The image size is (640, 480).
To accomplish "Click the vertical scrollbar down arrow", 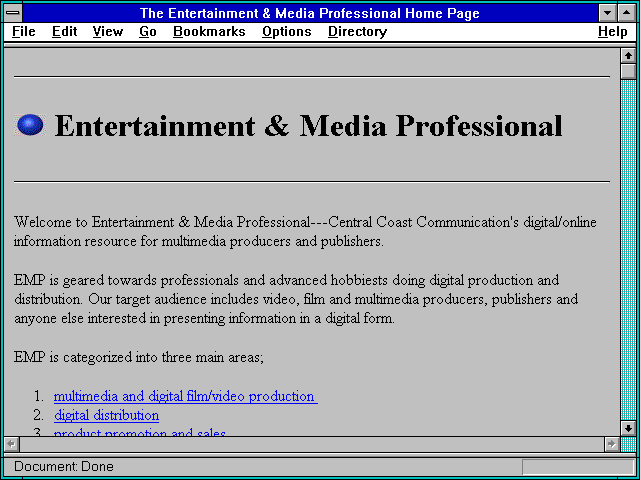I will point(628,428).
